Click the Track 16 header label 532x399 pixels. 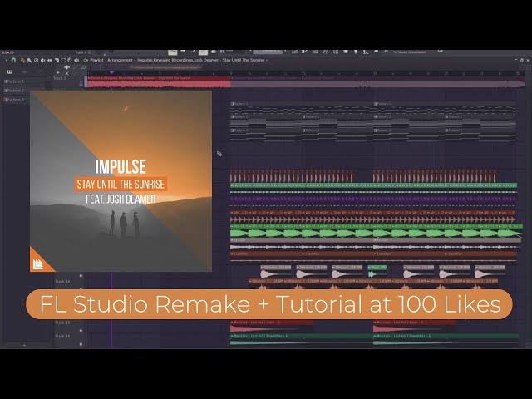coord(62,282)
